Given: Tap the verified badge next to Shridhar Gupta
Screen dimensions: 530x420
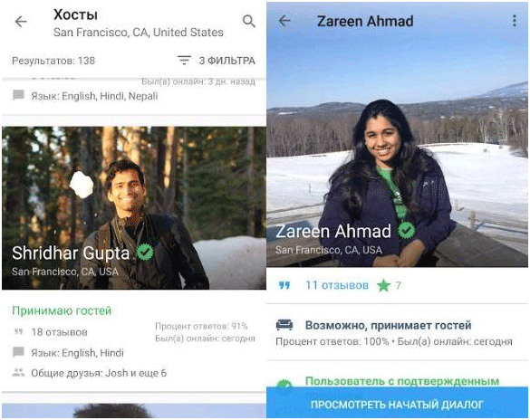Looking at the screenshot, I should 145,252.
